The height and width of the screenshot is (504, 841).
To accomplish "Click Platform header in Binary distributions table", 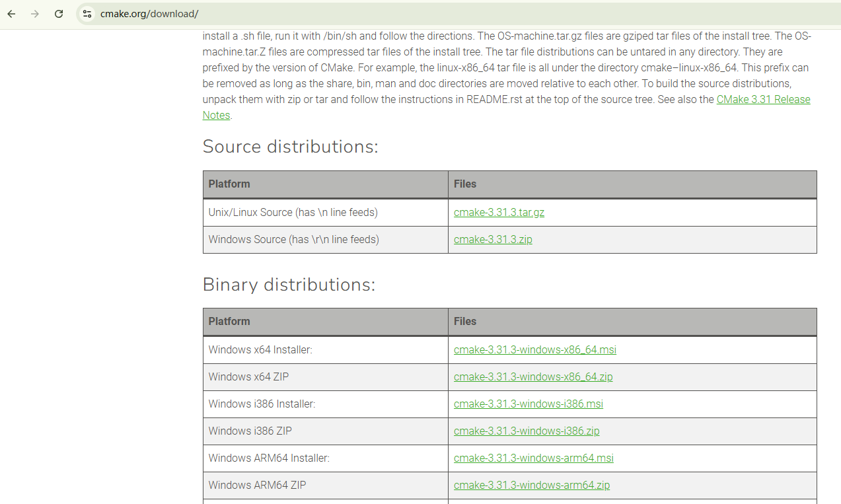I will tap(326, 322).
